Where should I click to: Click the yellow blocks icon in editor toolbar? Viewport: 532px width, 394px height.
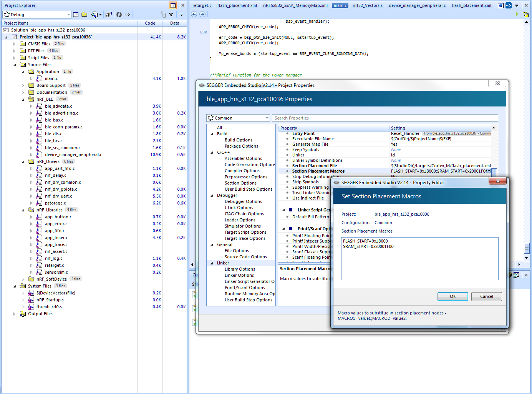(x=525, y=14)
